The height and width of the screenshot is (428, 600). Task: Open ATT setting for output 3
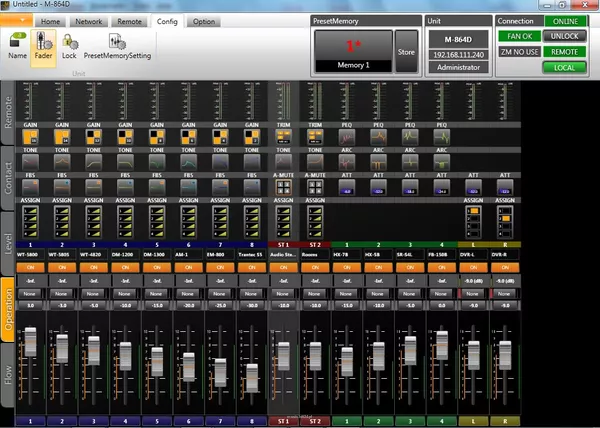410,187
